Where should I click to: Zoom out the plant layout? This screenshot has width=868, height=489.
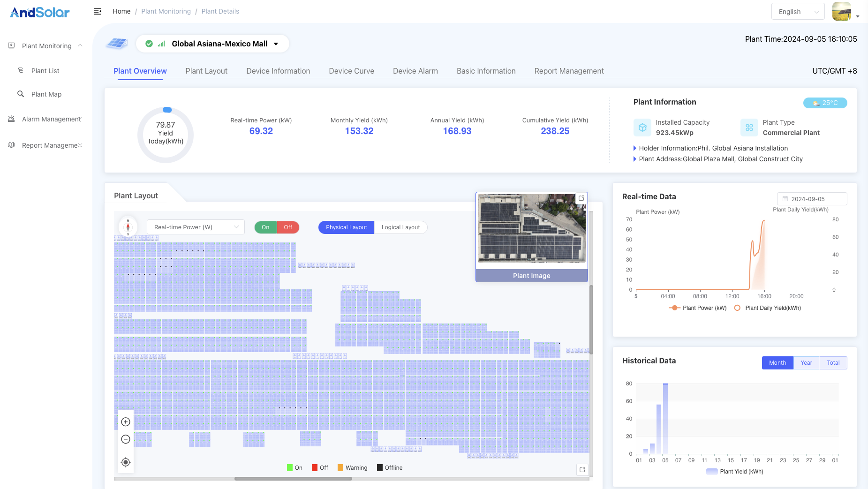pyautogui.click(x=126, y=439)
